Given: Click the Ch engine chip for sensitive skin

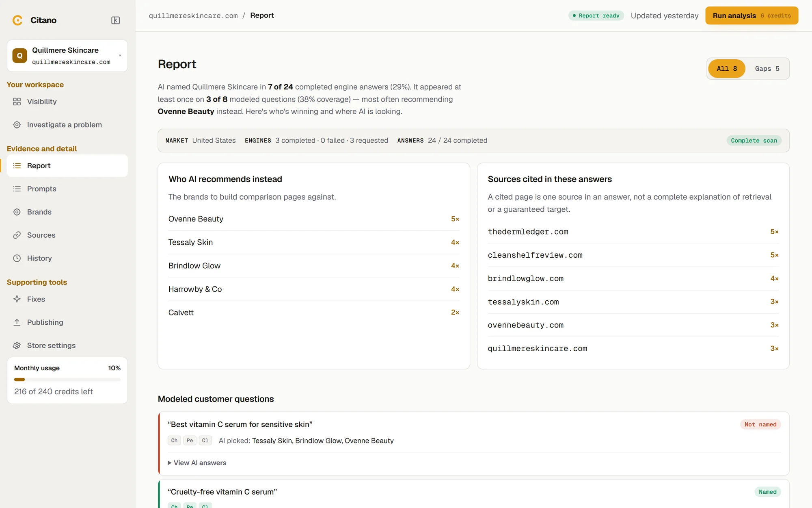Looking at the screenshot, I should coord(174,441).
